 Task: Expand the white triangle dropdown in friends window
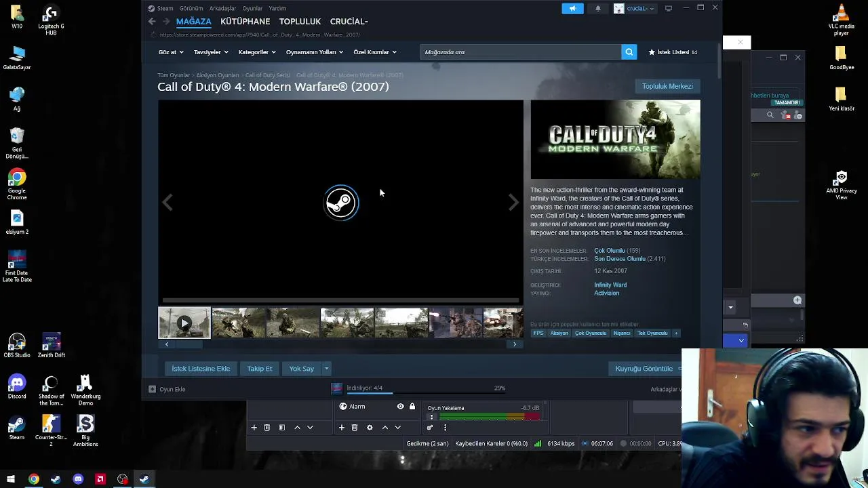click(730, 308)
